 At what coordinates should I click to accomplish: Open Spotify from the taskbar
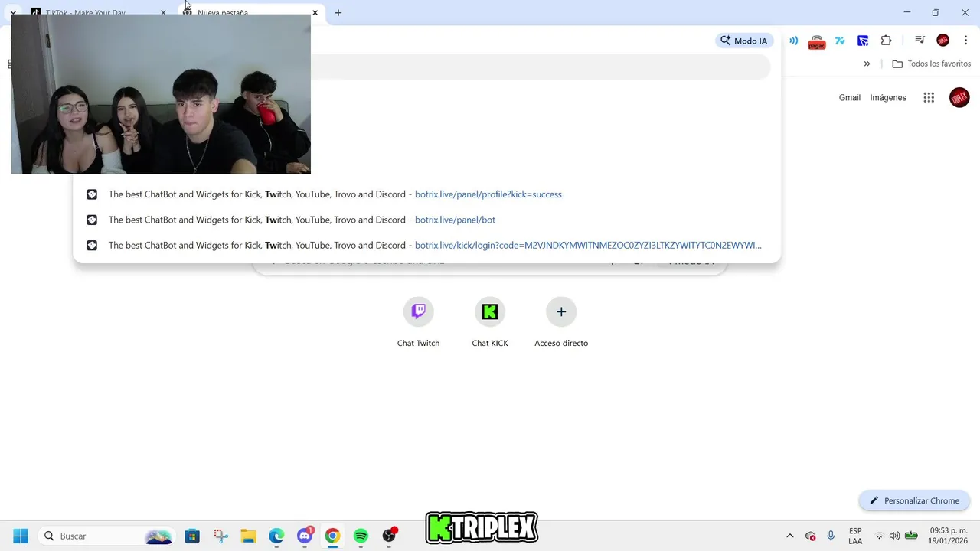361,536
